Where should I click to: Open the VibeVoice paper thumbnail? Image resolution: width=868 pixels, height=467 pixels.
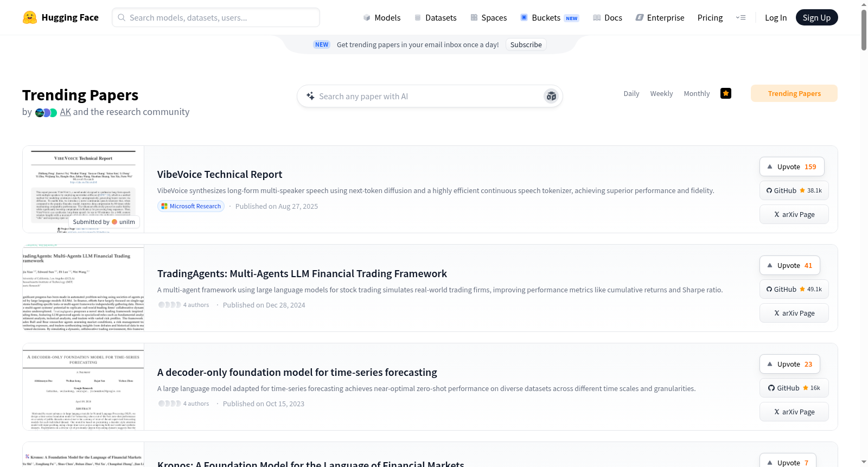(x=84, y=189)
